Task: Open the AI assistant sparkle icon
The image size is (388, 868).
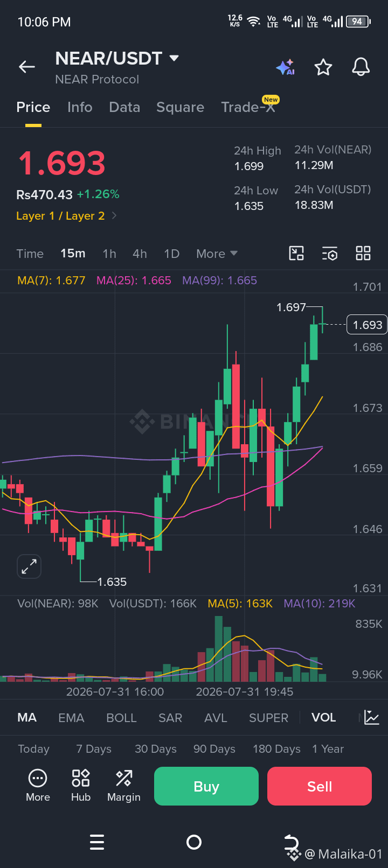Action: (x=285, y=67)
